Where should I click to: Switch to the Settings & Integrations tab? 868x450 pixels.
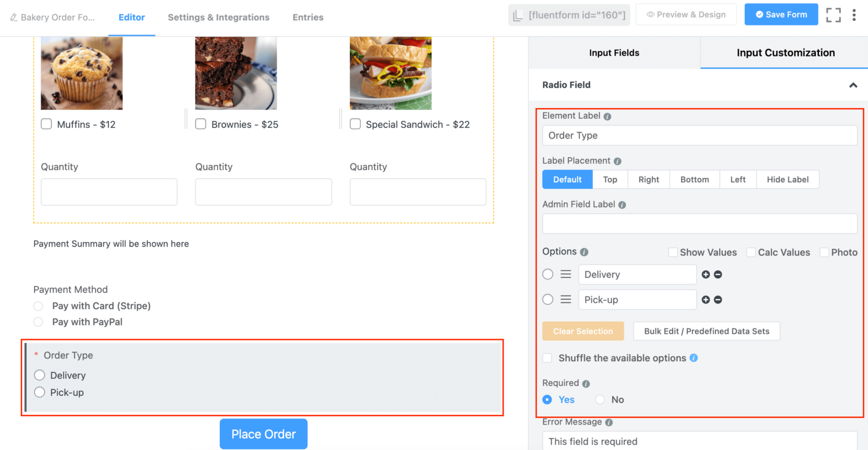point(219,18)
